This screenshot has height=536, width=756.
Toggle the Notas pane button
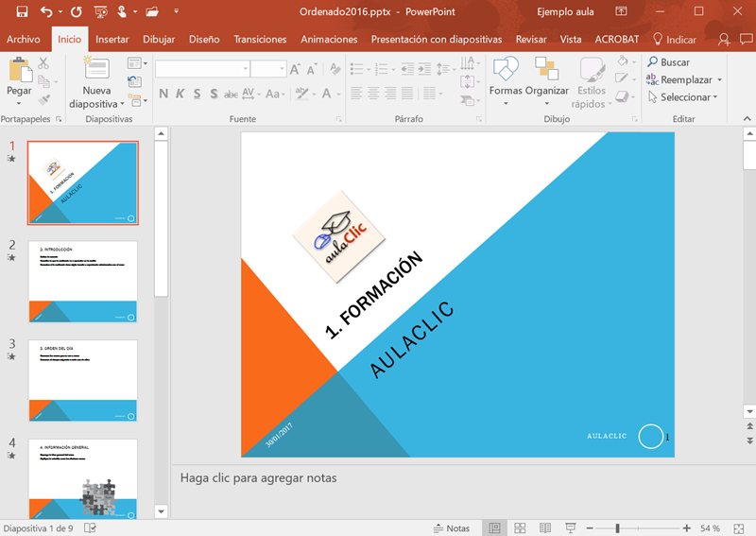tap(452, 528)
